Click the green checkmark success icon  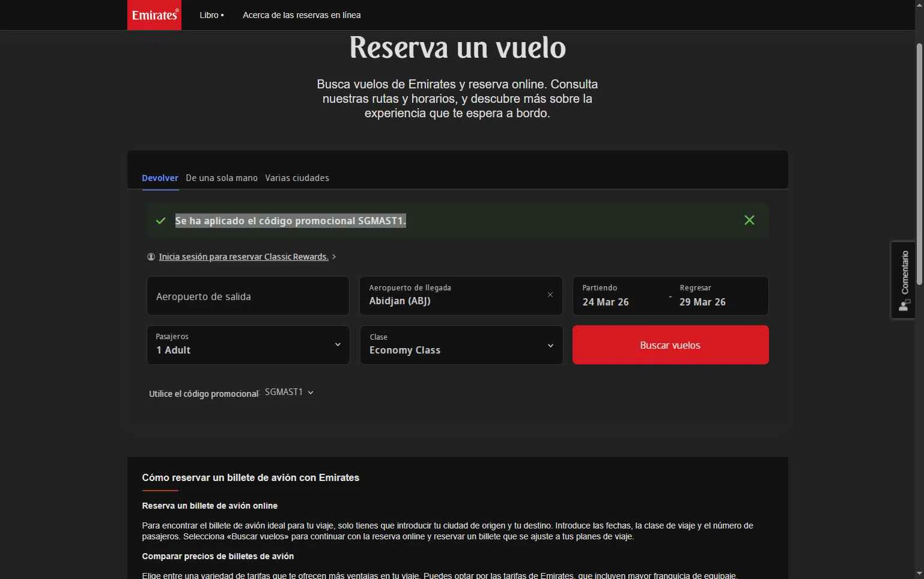click(x=160, y=221)
